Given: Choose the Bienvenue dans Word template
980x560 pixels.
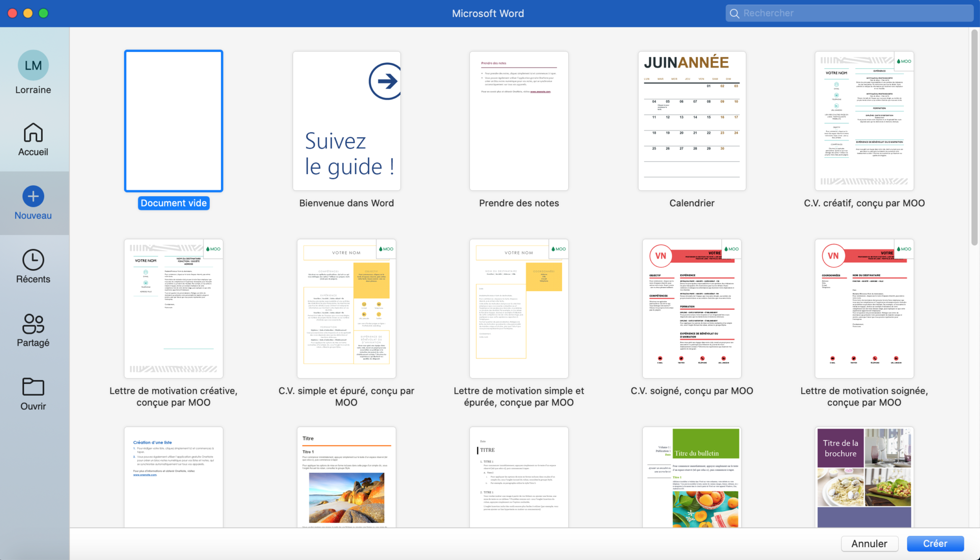Looking at the screenshot, I should pyautogui.click(x=346, y=121).
